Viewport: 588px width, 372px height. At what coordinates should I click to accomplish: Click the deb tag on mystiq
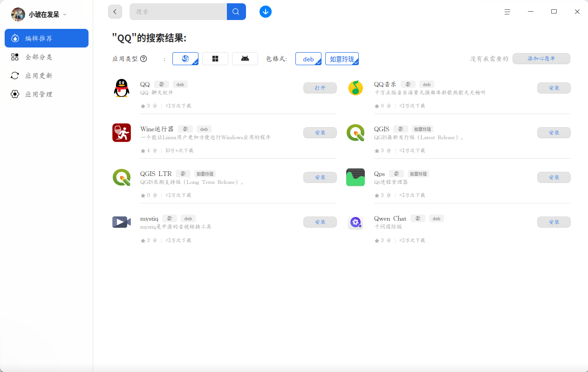(188, 218)
